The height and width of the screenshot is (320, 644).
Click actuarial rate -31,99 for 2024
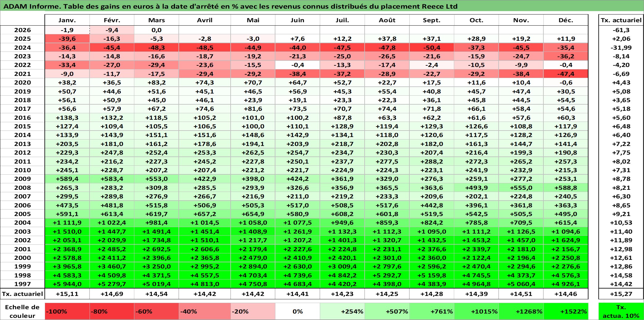click(621, 48)
